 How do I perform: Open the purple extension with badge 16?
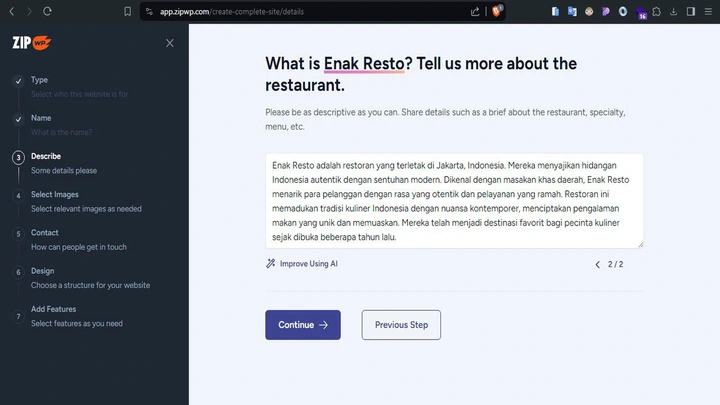641,13
